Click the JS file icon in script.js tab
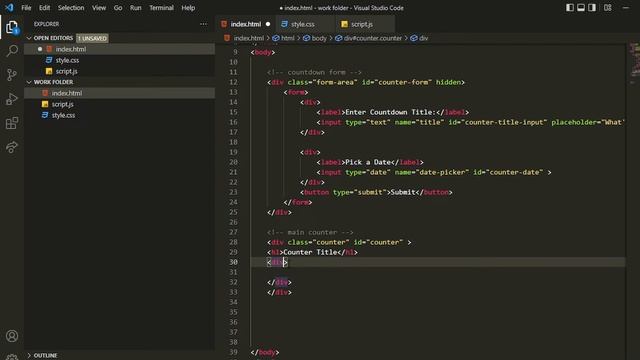 (x=344, y=24)
